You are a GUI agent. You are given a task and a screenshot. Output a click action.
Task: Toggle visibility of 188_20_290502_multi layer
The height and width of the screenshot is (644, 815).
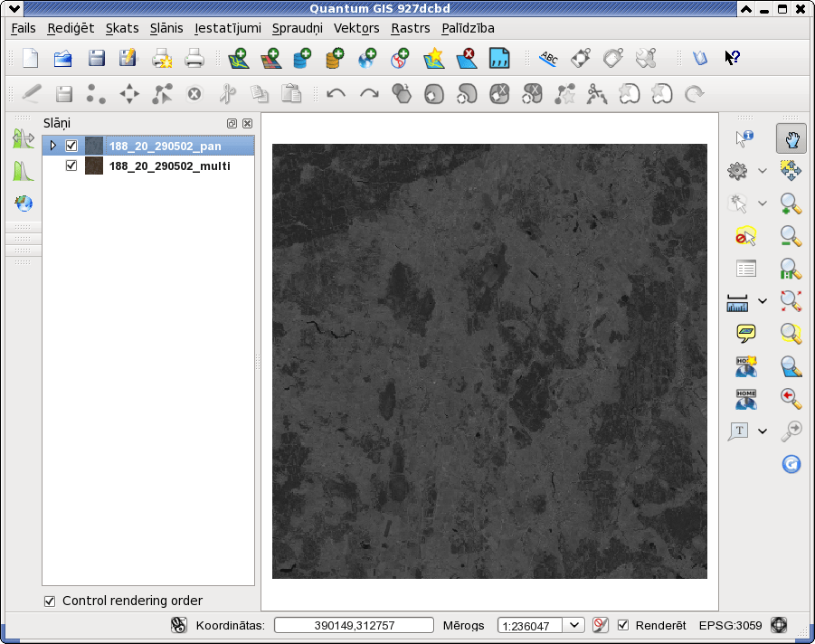[71, 166]
